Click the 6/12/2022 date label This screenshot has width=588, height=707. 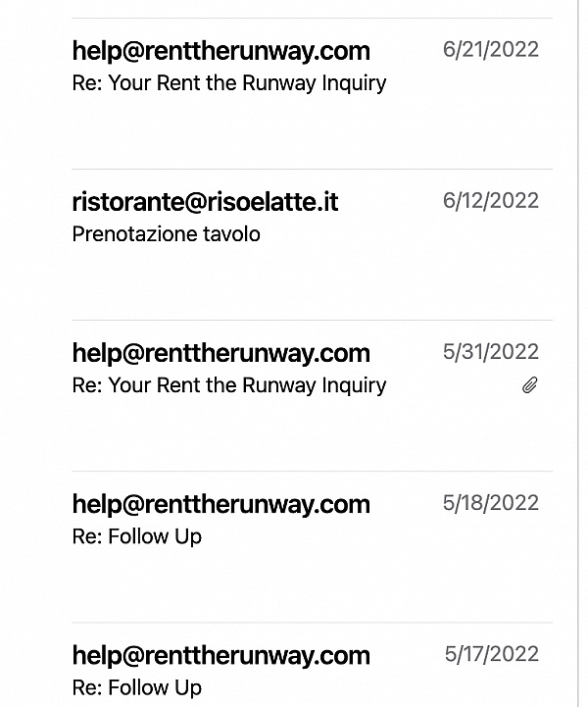[x=490, y=201]
